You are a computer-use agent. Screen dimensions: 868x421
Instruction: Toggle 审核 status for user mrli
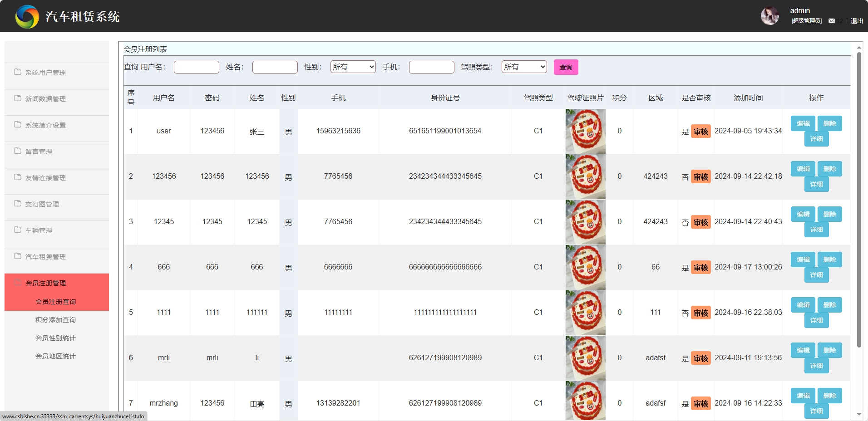pyautogui.click(x=700, y=358)
